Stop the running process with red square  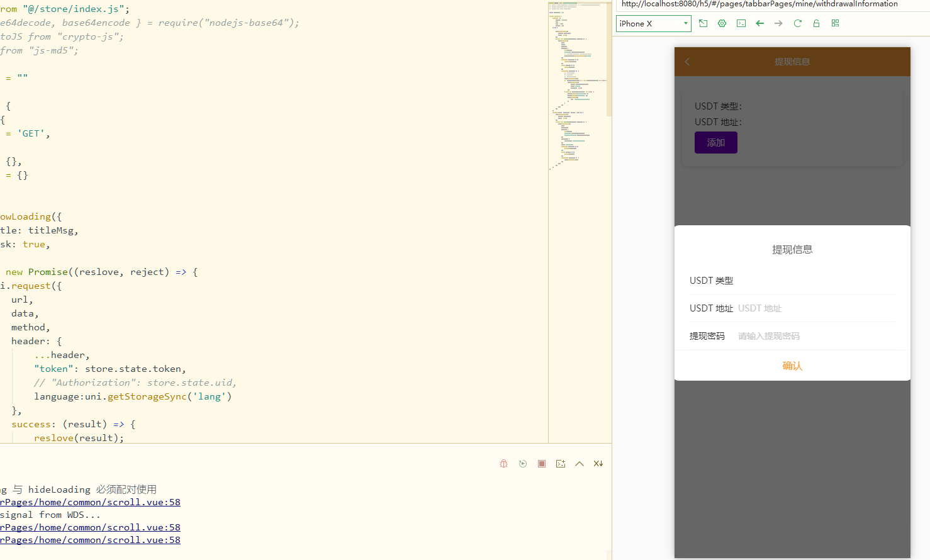(x=542, y=464)
